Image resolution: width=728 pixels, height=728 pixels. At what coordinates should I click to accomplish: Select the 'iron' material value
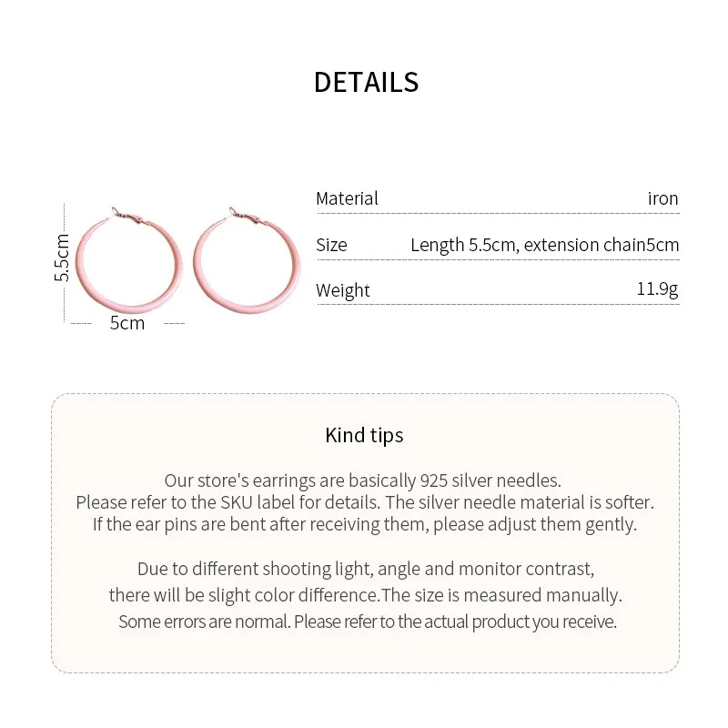coord(662,198)
